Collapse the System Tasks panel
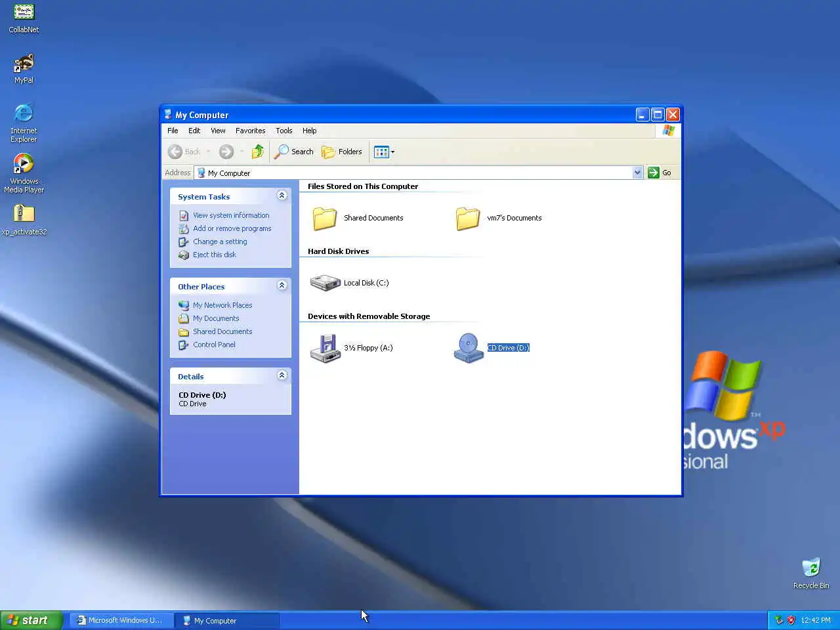Screen dimensions: 840x630 pyautogui.click(x=282, y=196)
